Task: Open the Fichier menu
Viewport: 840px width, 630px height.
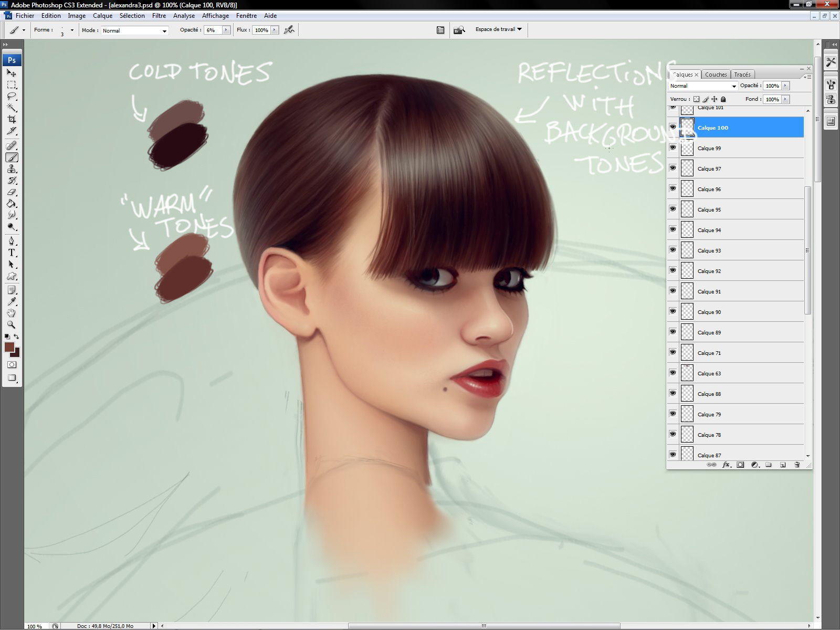Action: pos(25,16)
